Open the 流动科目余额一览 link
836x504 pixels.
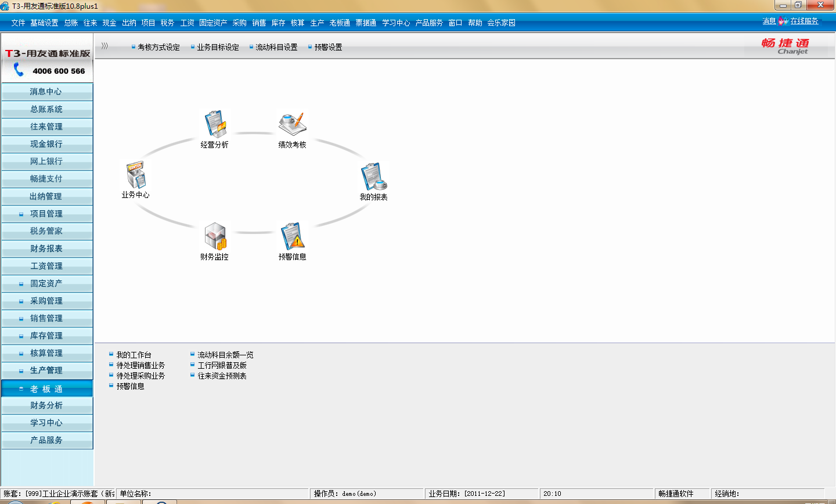225,355
